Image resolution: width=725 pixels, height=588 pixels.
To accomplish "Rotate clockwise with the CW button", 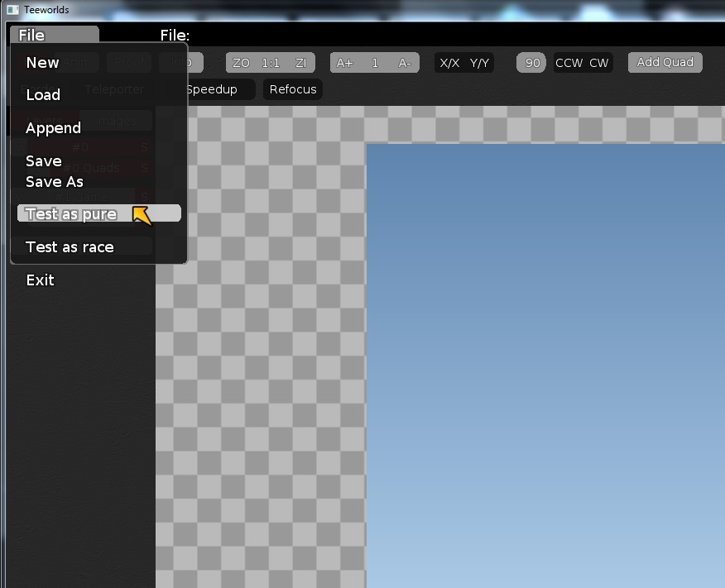I will click(x=599, y=63).
